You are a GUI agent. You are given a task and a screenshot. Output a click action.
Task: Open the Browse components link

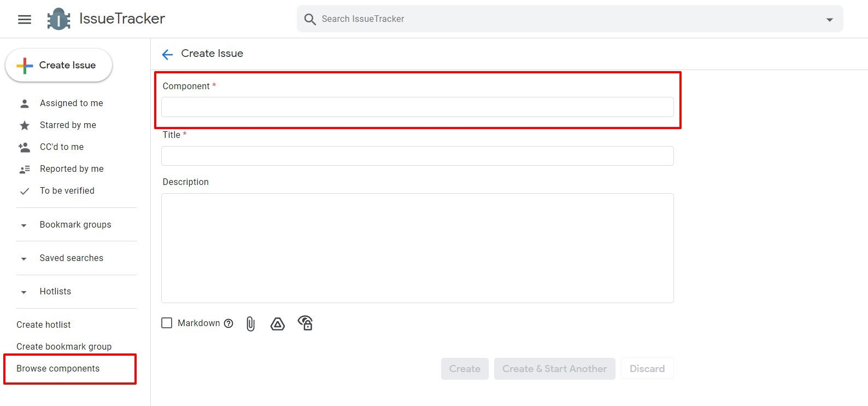tap(58, 369)
